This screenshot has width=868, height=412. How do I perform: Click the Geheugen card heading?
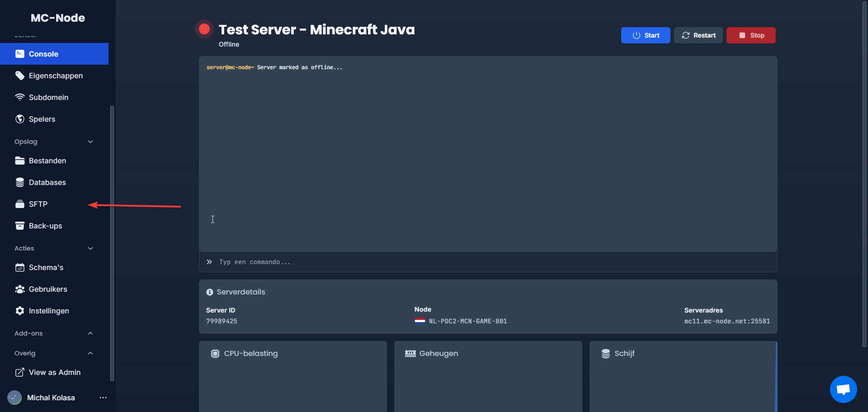[439, 354]
